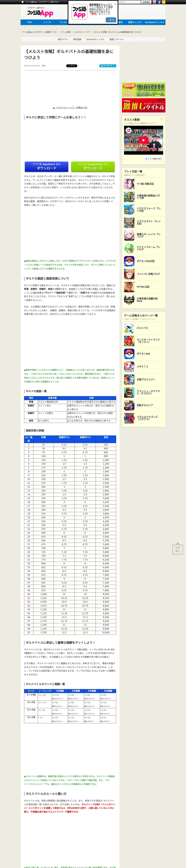This screenshot has height=868, width=186.
Task: Open the Famitsu App logo in the header
Action: (x=40, y=13)
